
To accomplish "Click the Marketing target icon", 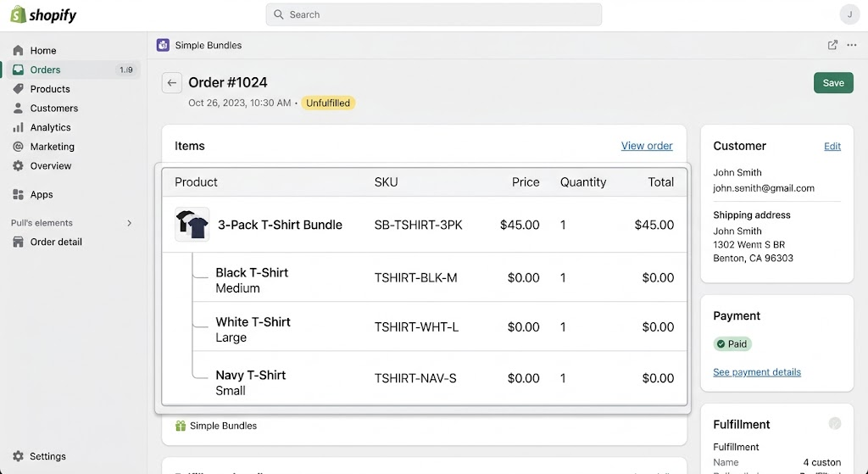I will (x=19, y=146).
